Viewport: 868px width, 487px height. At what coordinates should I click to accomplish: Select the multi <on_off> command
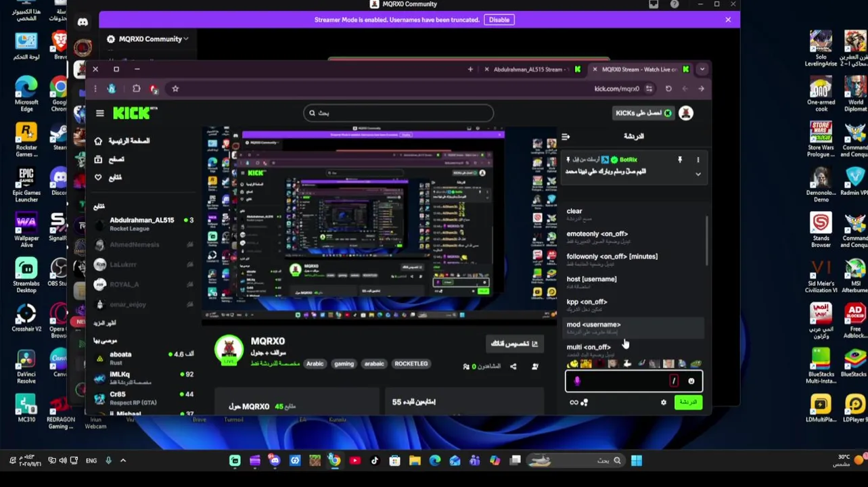[633, 350]
